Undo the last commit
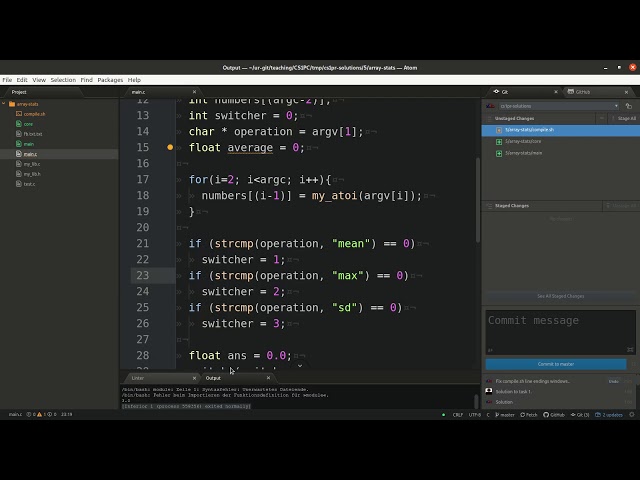The width and height of the screenshot is (640, 480). (613, 381)
